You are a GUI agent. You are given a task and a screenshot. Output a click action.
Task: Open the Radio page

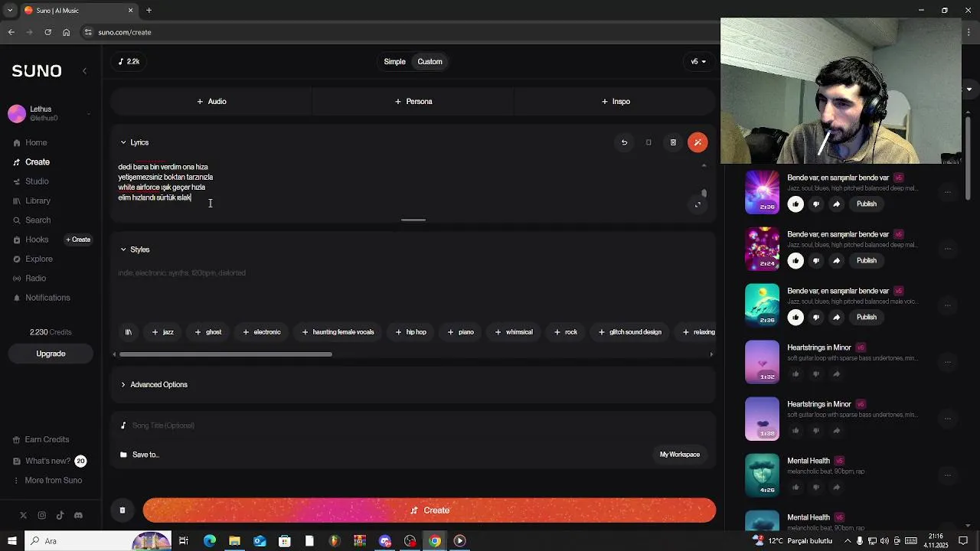pos(29,279)
